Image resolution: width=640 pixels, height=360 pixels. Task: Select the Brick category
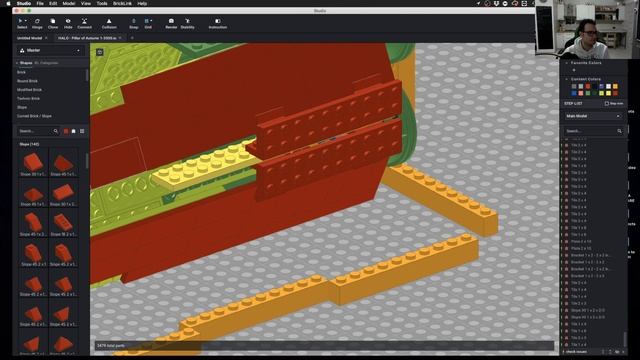21,72
